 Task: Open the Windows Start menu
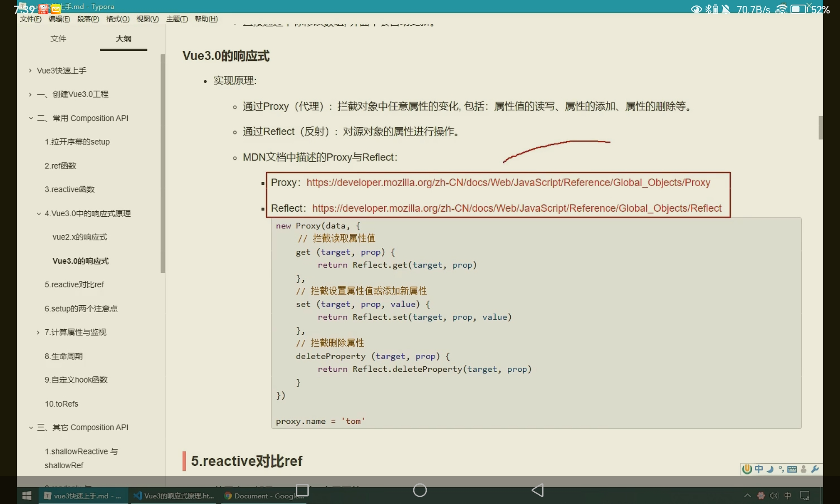27,496
